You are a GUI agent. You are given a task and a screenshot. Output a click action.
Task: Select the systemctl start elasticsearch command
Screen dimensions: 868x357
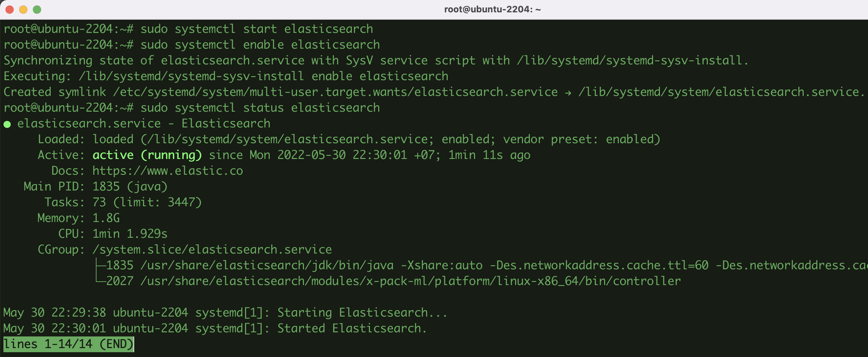(x=257, y=29)
